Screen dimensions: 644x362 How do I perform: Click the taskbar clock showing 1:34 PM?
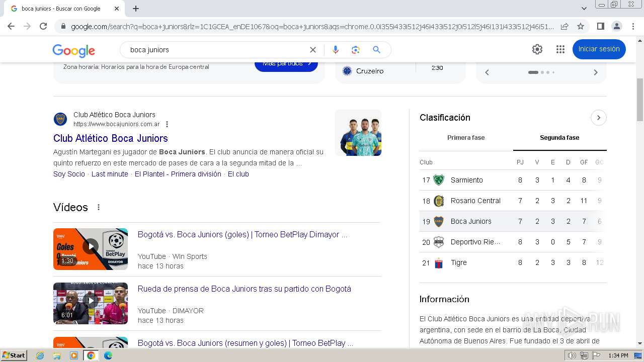pos(618,355)
